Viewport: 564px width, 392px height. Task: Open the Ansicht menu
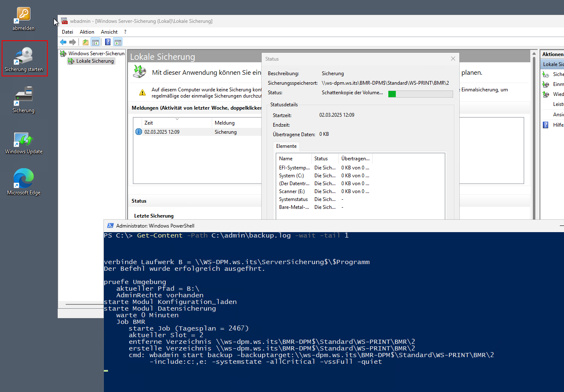click(109, 32)
